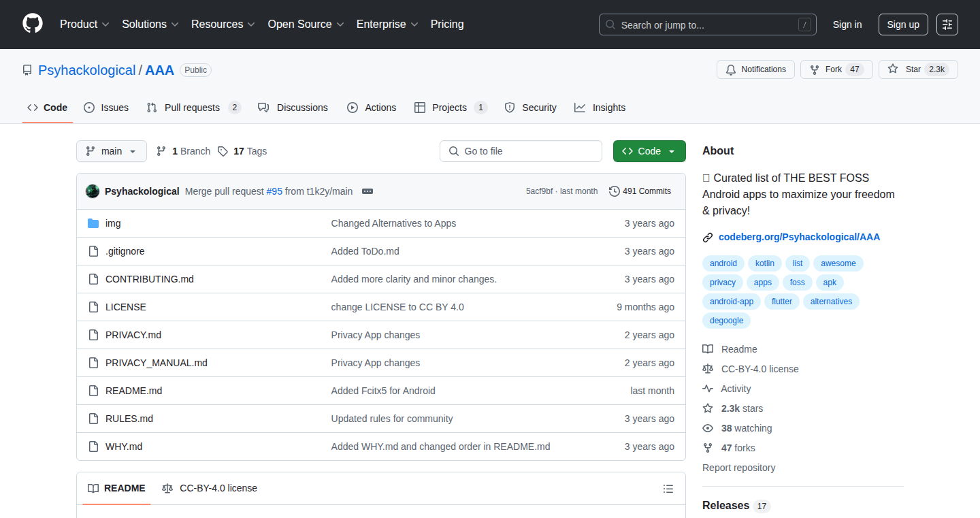Open the README.md file
The image size is (980, 518).
[133, 391]
